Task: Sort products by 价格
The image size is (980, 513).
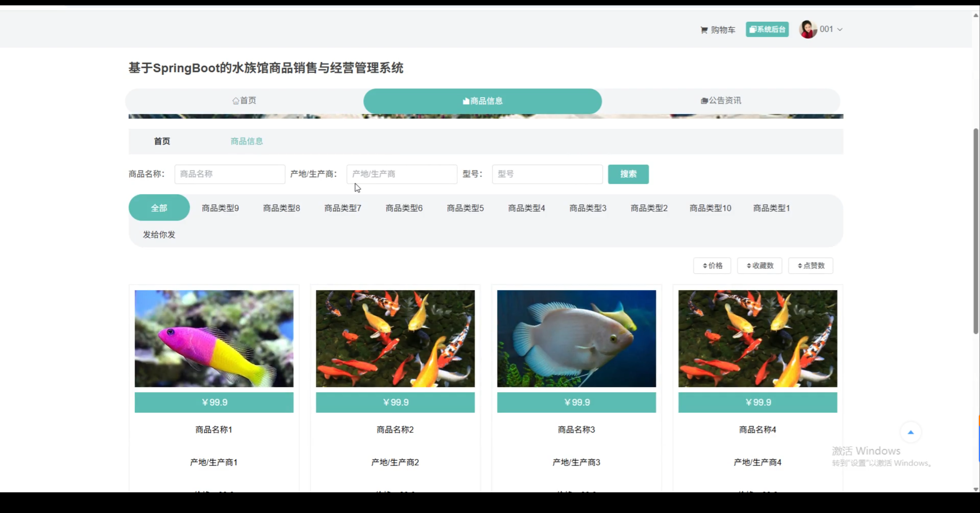Action: (712, 266)
